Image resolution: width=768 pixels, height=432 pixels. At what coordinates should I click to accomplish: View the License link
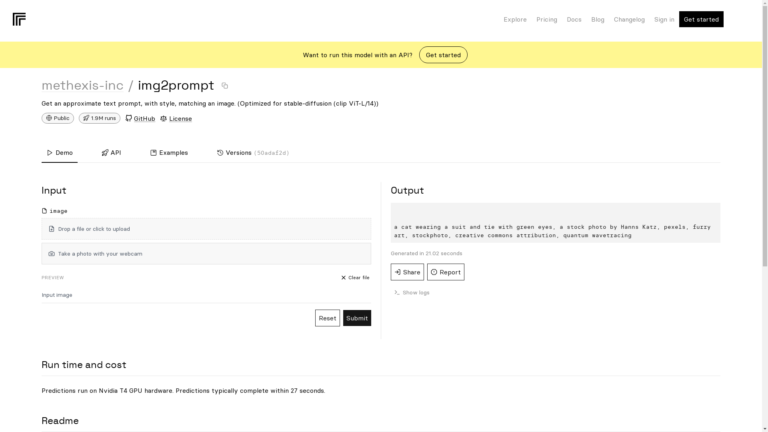176,119
